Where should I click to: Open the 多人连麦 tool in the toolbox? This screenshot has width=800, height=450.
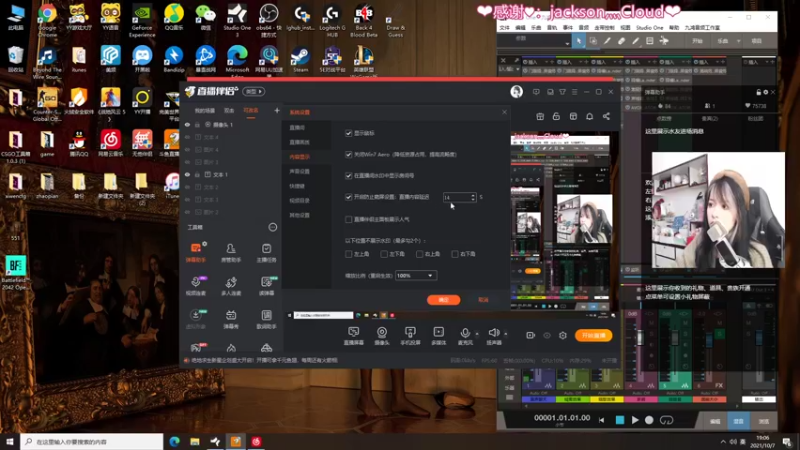pyautogui.click(x=231, y=286)
